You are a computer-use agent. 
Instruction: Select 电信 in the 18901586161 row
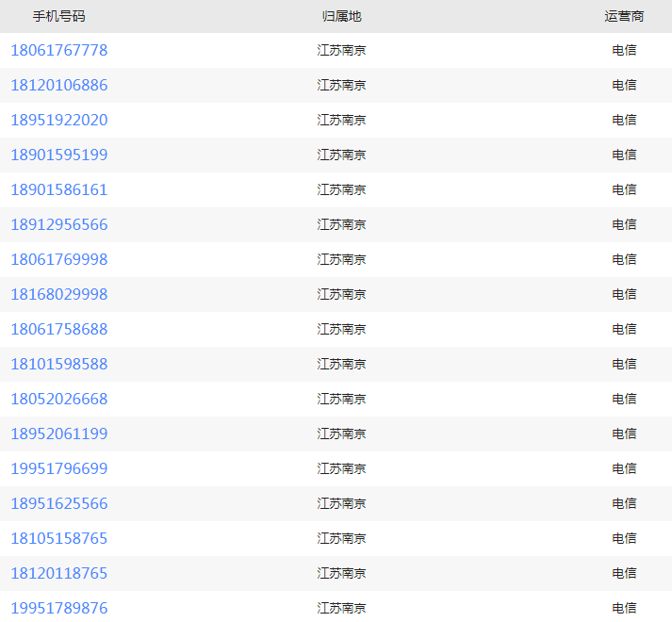coord(624,190)
